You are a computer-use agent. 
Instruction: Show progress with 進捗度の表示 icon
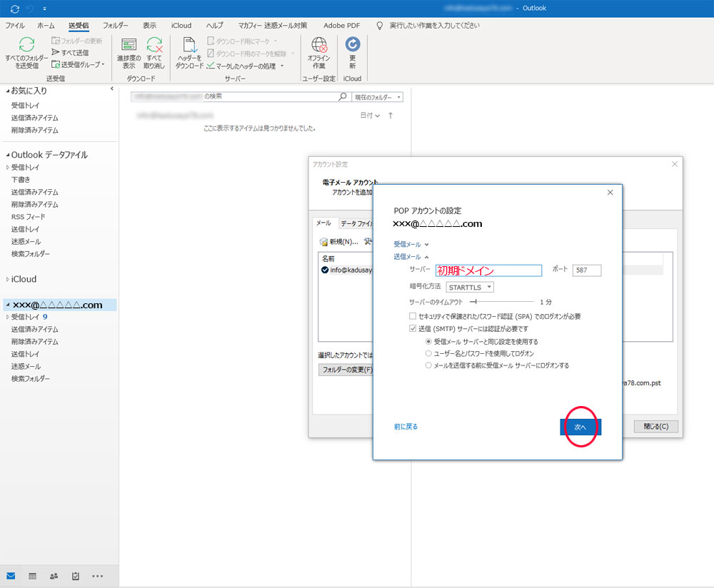point(129,45)
